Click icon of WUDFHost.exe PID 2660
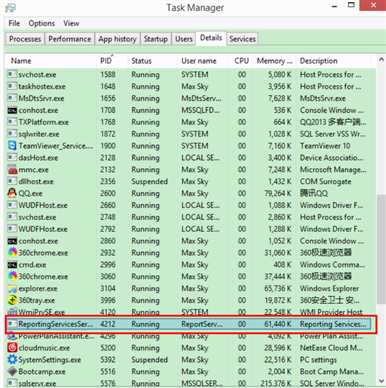Viewport: 386px width, 388px height. [12, 205]
